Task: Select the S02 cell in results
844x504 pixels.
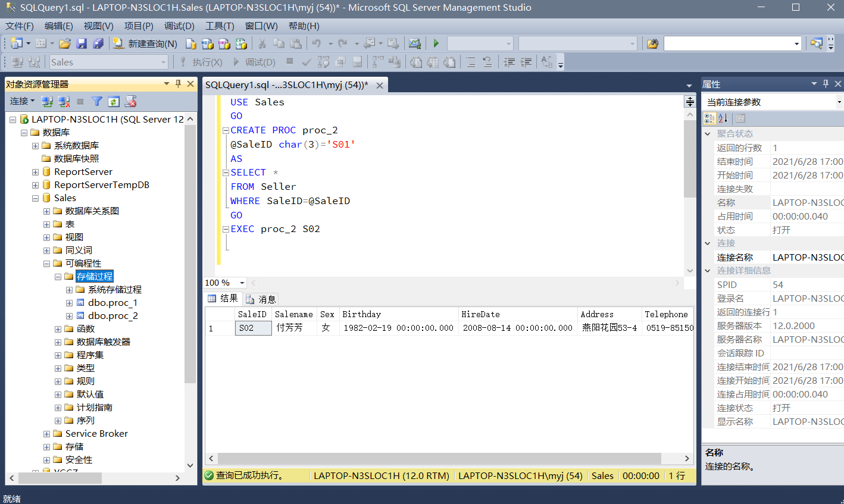Action: click(x=253, y=328)
